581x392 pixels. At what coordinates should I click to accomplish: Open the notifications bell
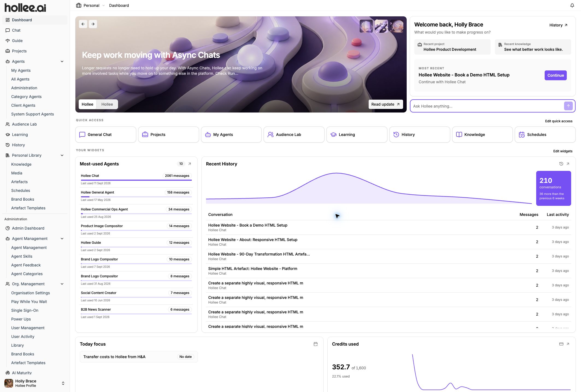click(x=572, y=5)
